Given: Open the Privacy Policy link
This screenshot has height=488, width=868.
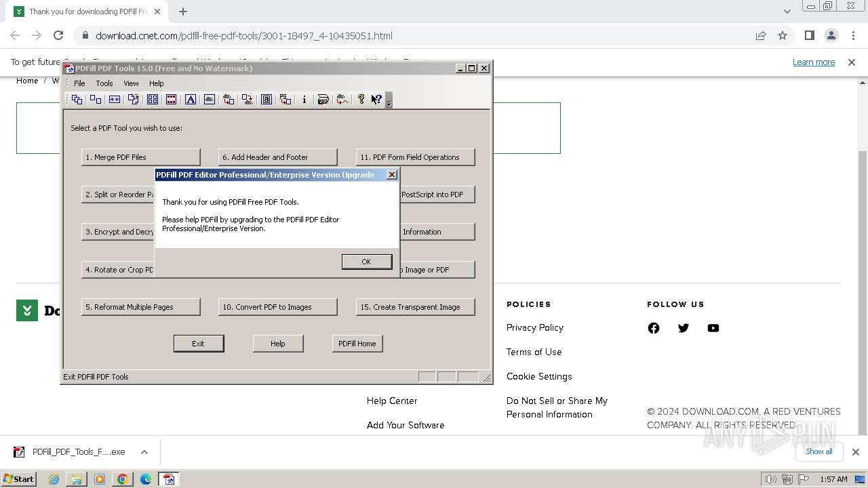Looking at the screenshot, I should coord(535,327).
